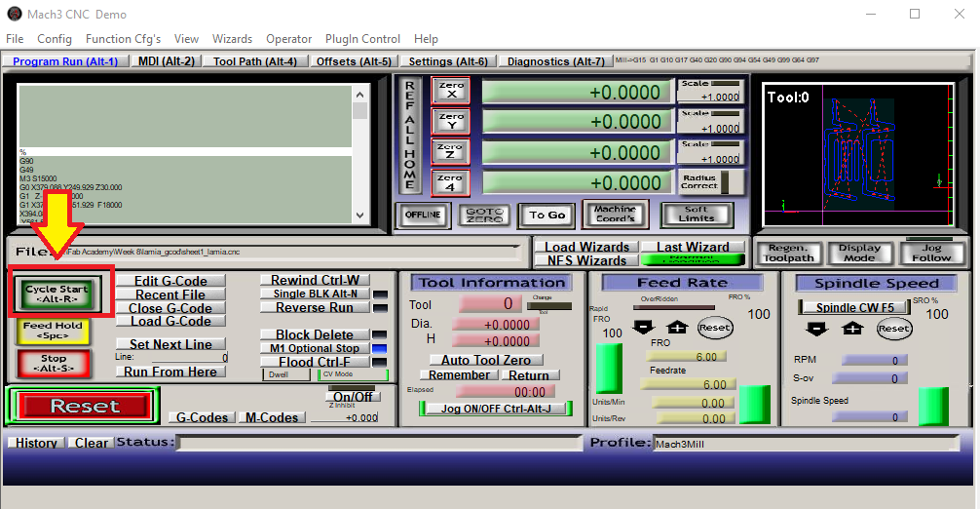Screen dimensions: 980x509
Task: Toggle Reverse Run
Action: (315, 308)
